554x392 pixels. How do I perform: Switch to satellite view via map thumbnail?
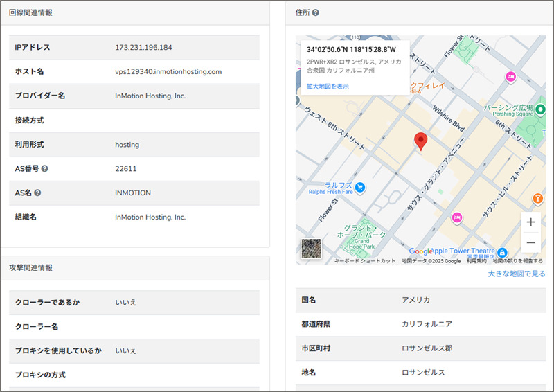coord(311,248)
